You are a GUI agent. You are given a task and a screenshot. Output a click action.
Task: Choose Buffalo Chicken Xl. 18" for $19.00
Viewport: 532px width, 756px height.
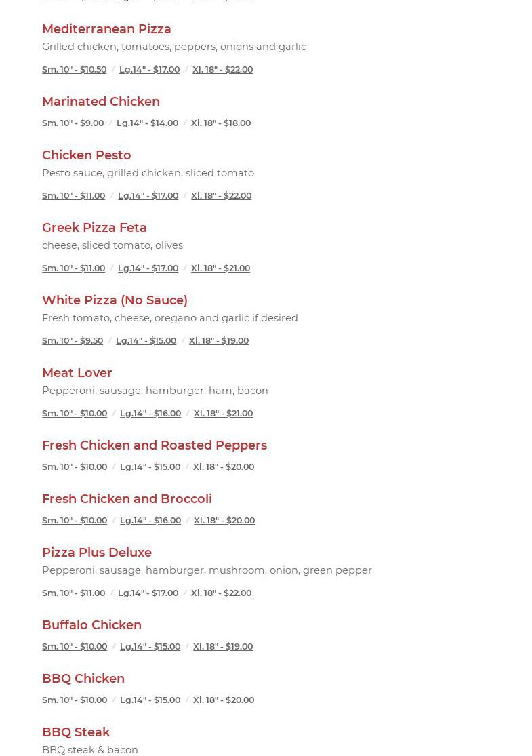(x=222, y=646)
